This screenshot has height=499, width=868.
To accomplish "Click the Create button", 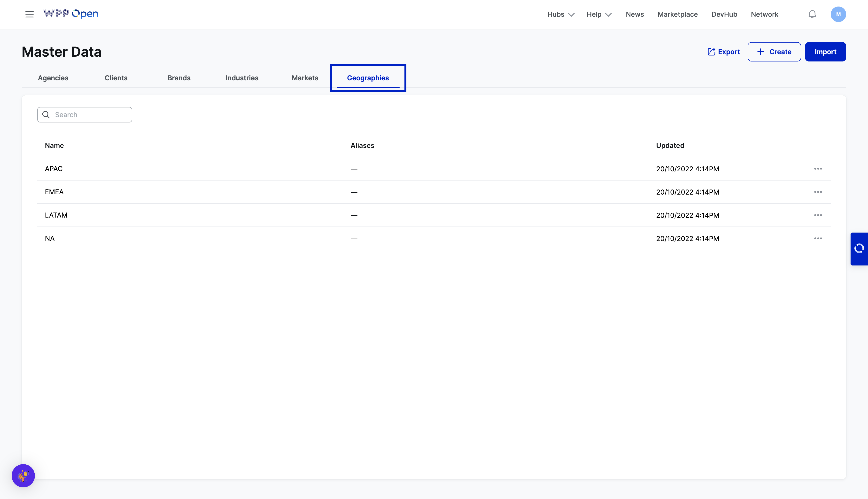I will (774, 52).
